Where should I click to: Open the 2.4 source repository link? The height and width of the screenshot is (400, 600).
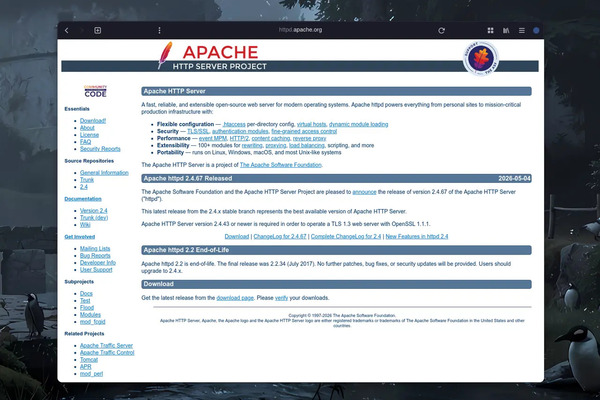coord(84,187)
